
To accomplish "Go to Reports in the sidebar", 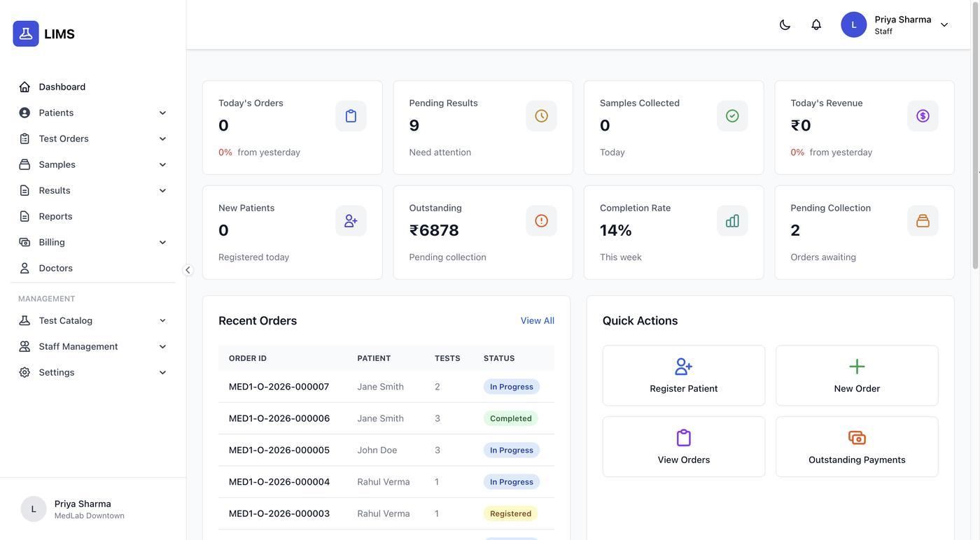I will coord(55,216).
